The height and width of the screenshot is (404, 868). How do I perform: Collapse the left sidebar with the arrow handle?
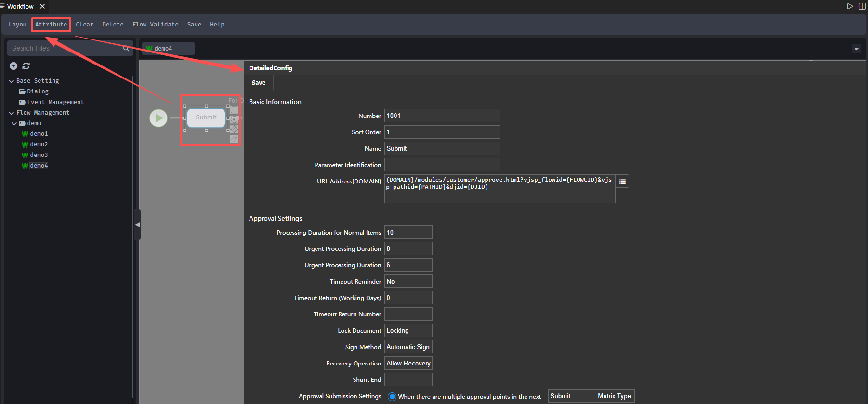tap(138, 225)
